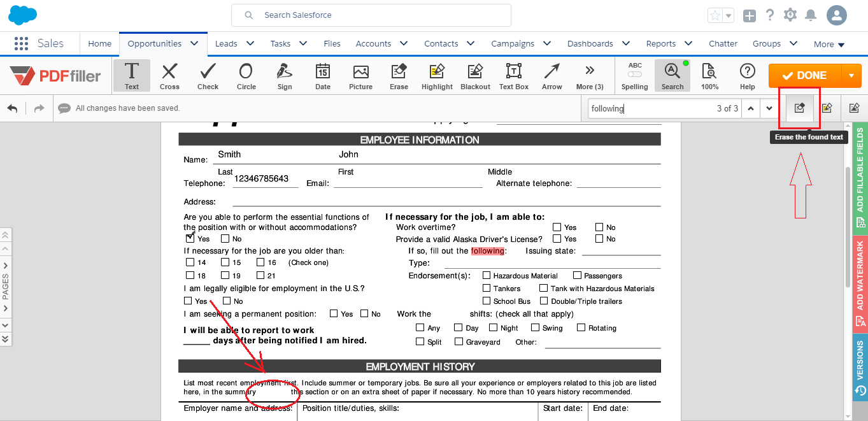Activate the Blackout tool
The height and width of the screenshot is (421, 868).
pyautogui.click(x=475, y=75)
